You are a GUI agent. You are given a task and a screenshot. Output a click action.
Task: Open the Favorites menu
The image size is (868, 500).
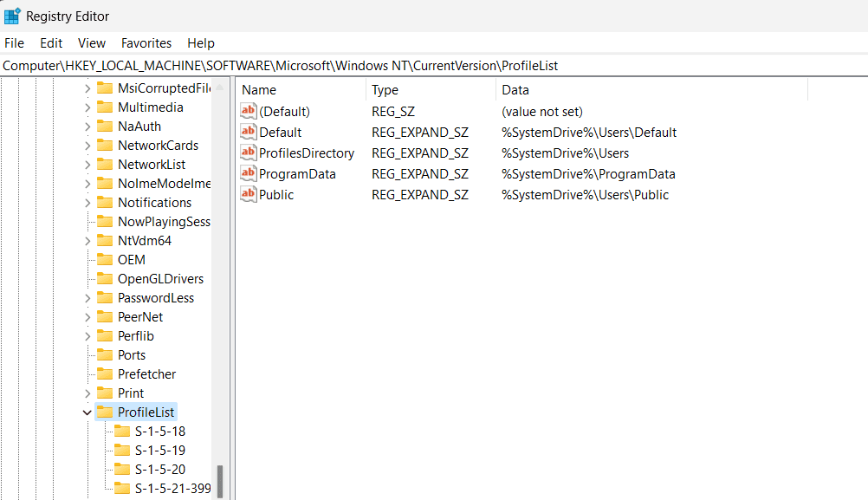coord(146,42)
